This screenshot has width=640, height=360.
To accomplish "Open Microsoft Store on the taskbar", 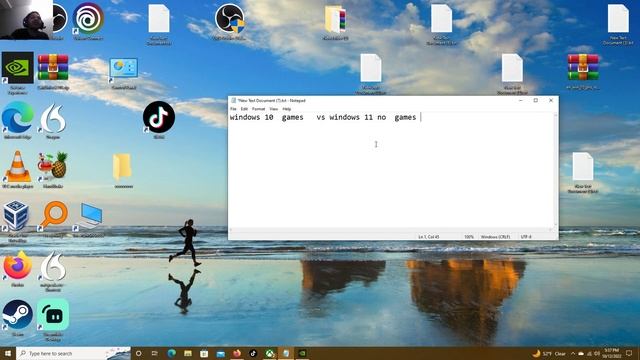I will [x=204, y=353].
